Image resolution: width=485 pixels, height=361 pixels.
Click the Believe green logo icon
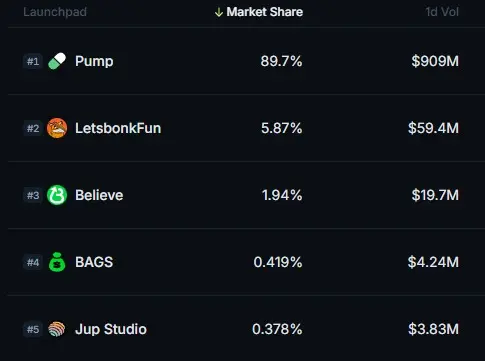click(x=57, y=195)
